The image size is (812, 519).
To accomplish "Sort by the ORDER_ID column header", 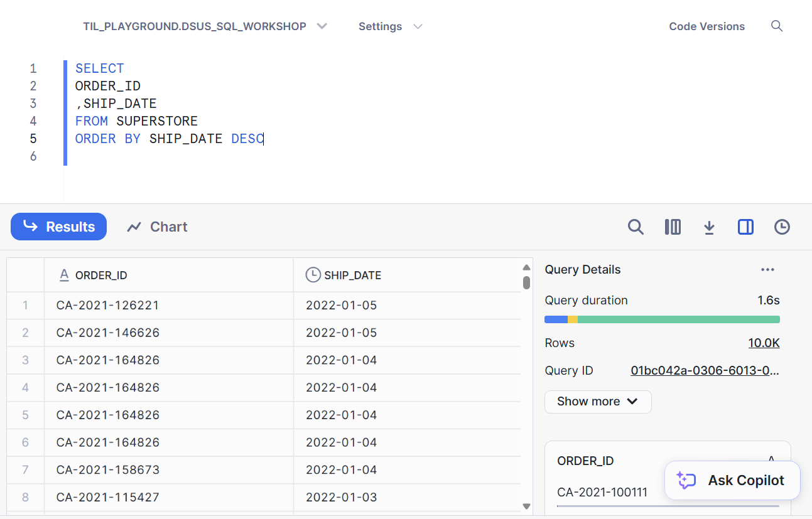I will (x=101, y=275).
